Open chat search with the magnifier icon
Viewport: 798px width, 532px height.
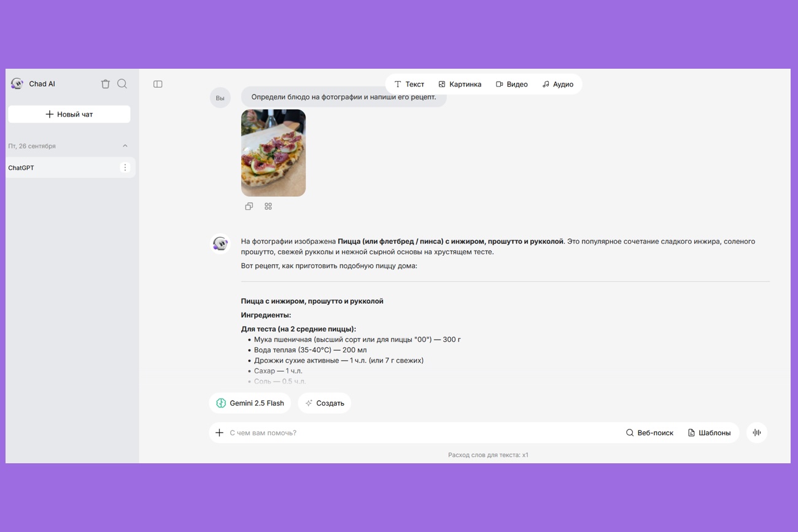click(122, 84)
